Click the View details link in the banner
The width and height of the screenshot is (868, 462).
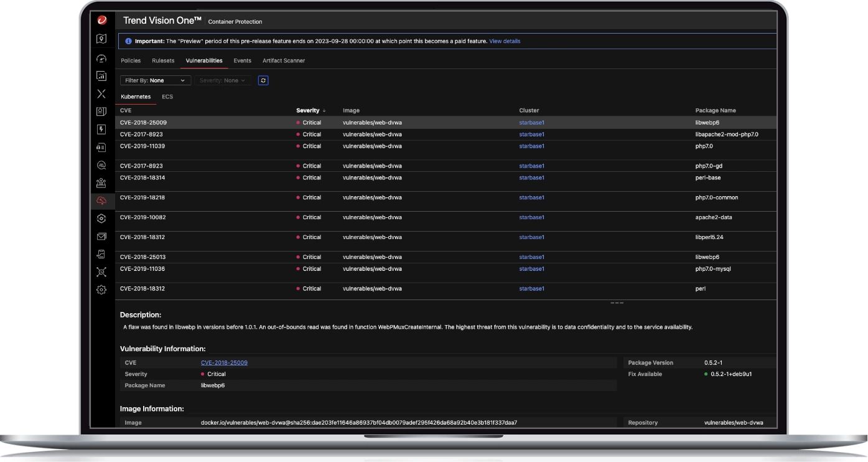pyautogui.click(x=505, y=41)
